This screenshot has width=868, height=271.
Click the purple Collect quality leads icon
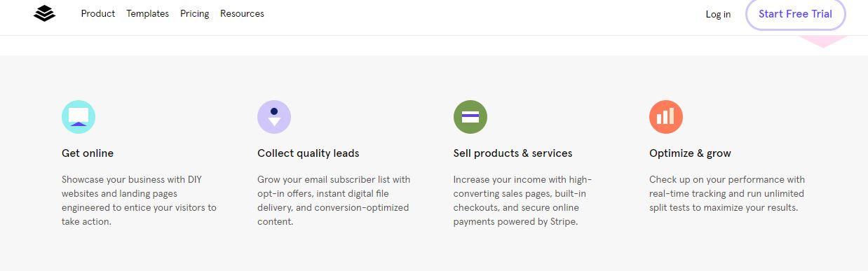click(274, 117)
